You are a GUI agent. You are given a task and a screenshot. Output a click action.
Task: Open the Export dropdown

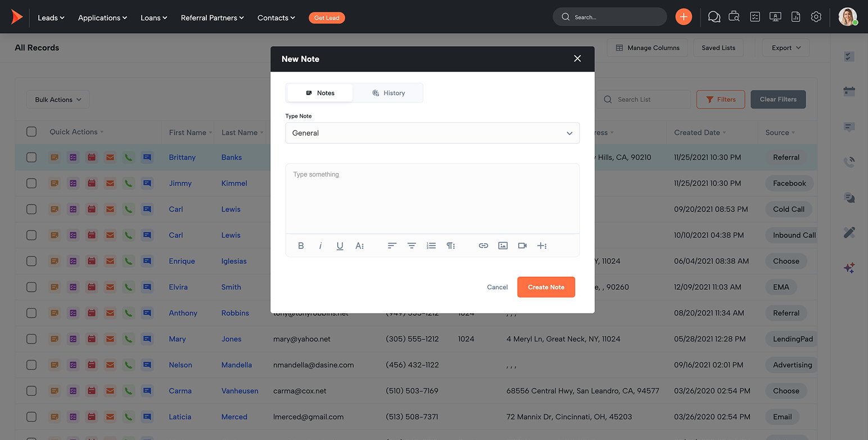pyautogui.click(x=786, y=48)
